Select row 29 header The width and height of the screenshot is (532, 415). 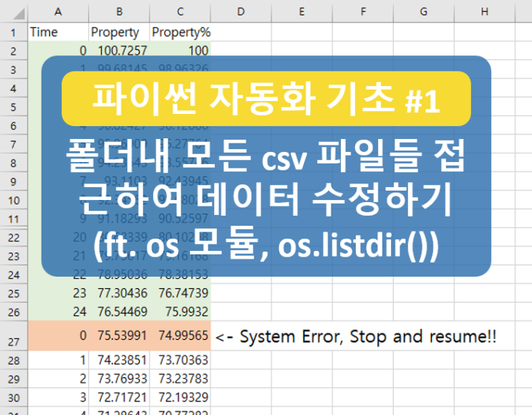click(14, 378)
